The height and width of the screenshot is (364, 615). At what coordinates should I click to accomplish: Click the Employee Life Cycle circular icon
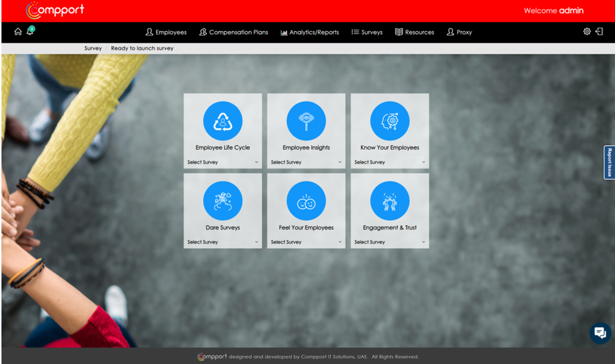click(x=223, y=121)
